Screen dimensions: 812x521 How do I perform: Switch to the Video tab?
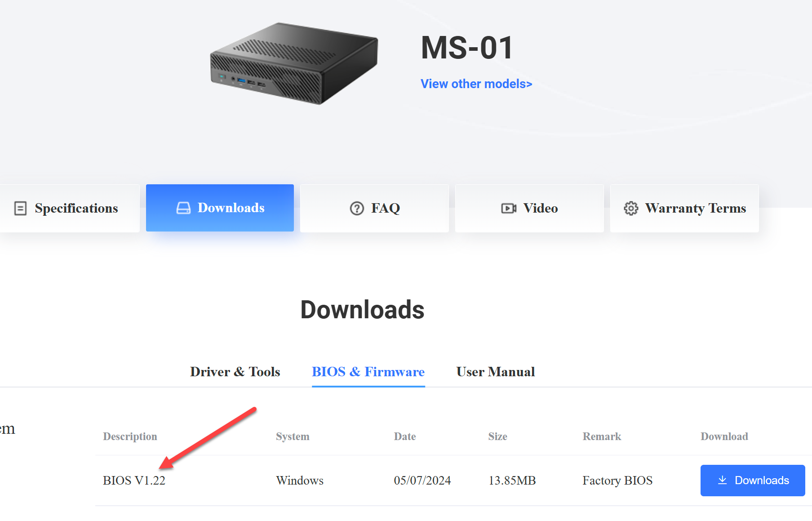pyautogui.click(x=529, y=208)
